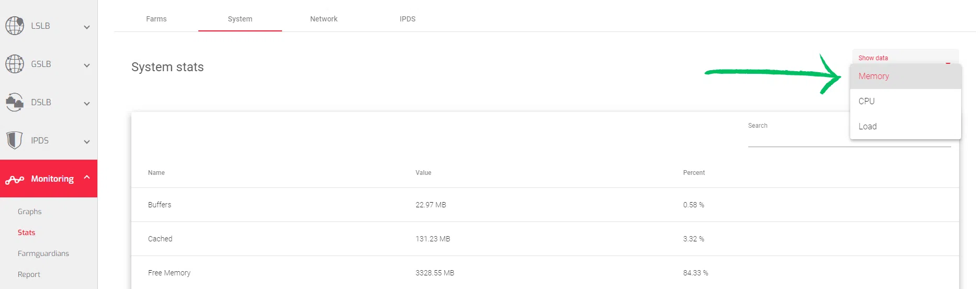Choose CPU from the dropdown
Image resolution: width=980 pixels, height=289 pixels.
click(x=866, y=101)
